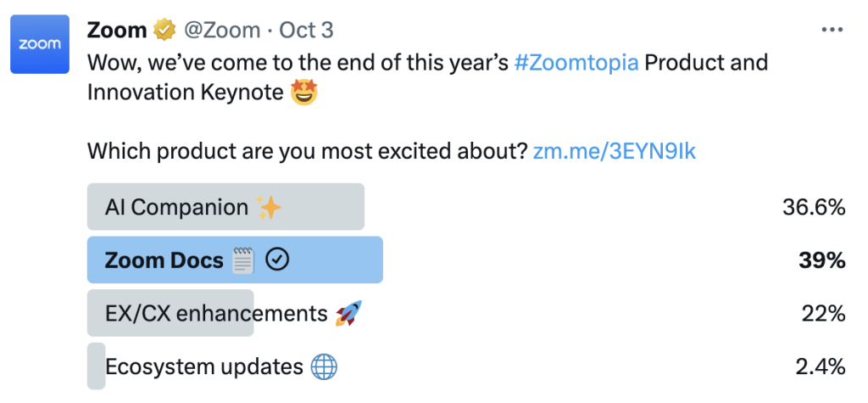Click the checkmark circle on Zoom Docs
868x403 pixels.
tap(277, 260)
